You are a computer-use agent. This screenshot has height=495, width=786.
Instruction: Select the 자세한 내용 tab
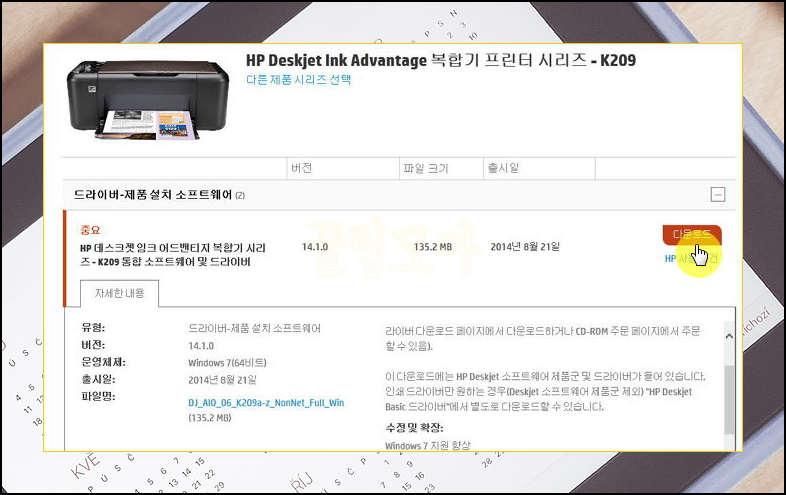(119, 293)
